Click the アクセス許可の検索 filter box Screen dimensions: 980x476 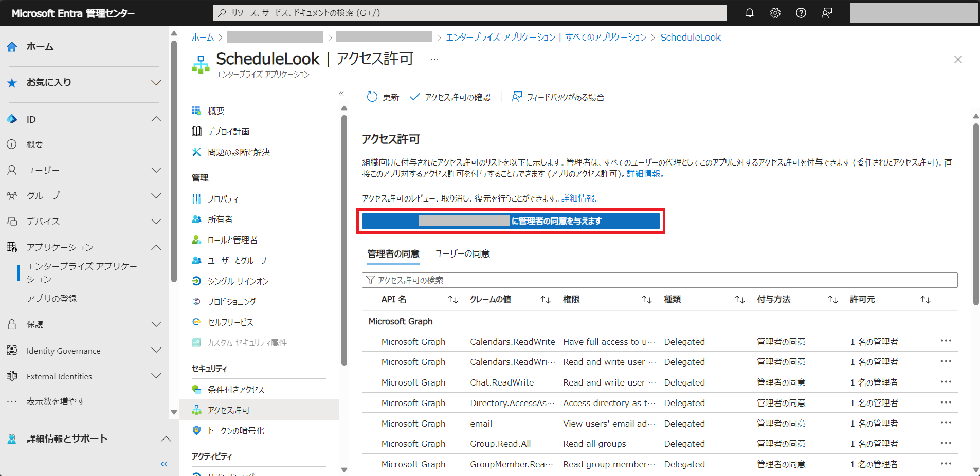(660, 280)
